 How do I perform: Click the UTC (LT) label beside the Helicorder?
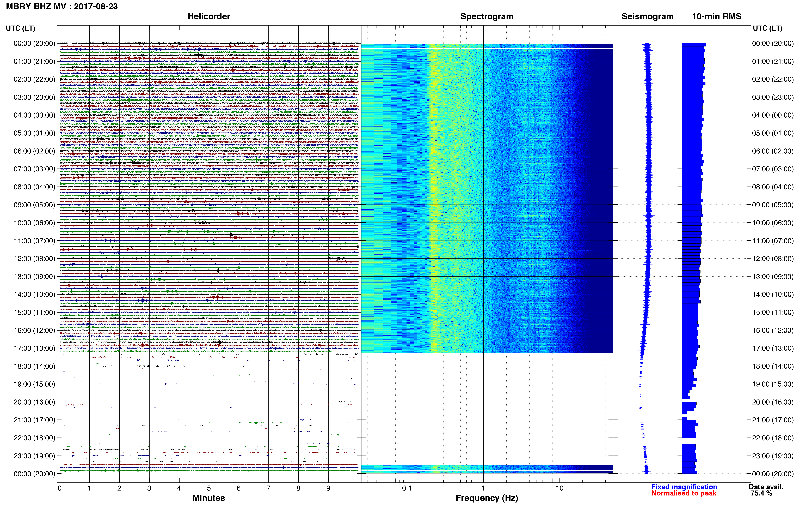coord(21,28)
